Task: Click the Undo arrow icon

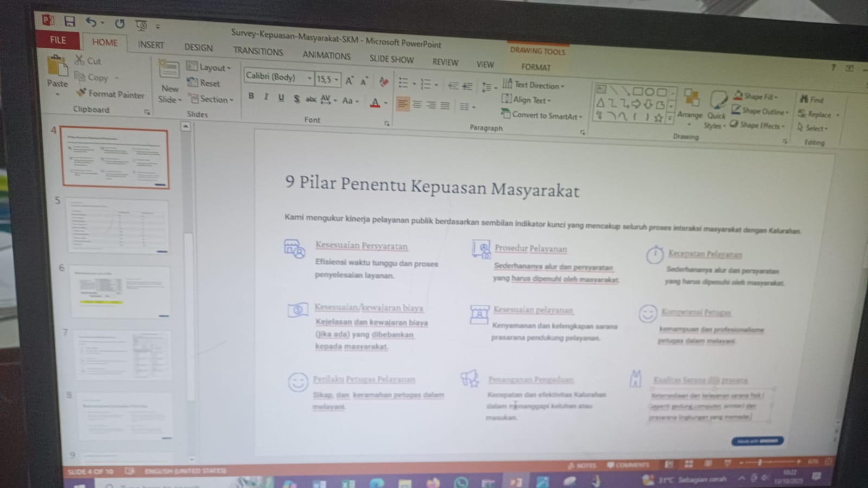Action: [x=90, y=22]
